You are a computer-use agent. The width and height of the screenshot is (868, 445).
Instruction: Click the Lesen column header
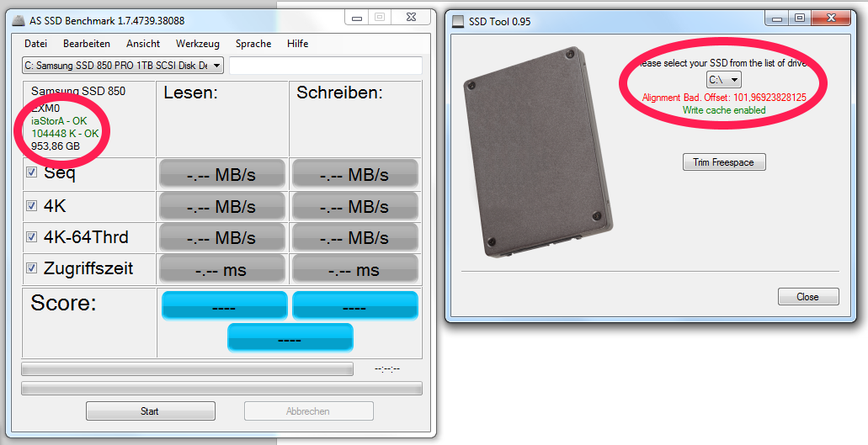(190, 93)
